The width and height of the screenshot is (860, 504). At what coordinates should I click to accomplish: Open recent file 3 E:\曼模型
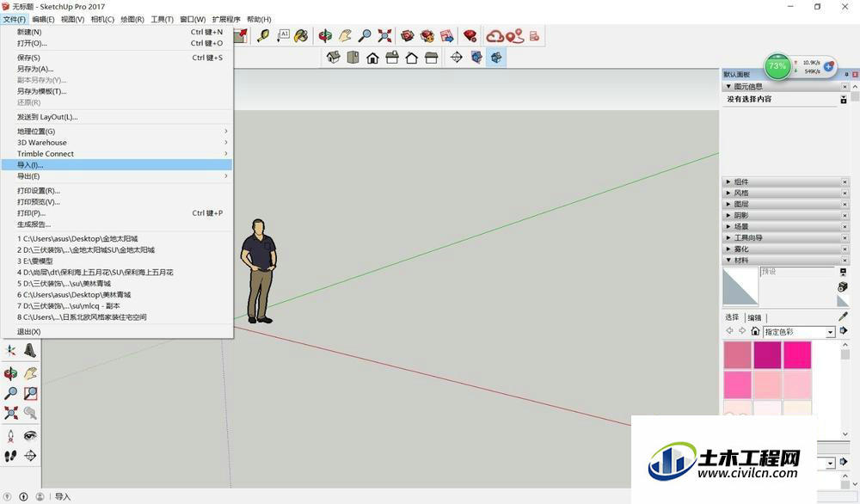(117, 261)
